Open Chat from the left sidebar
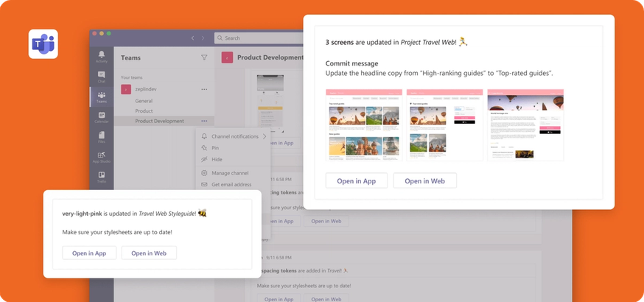This screenshot has width=644, height=302. click(102, 77)
